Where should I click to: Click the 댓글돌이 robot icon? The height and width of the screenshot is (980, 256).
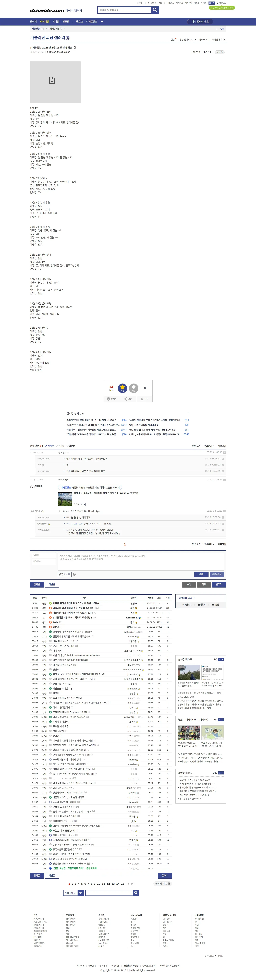(32, 487)
